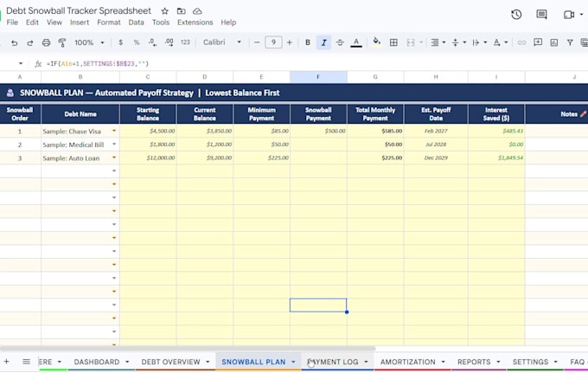Toggle italic formatting
This screenshot has width=588, height=373.
click(323, 42)
